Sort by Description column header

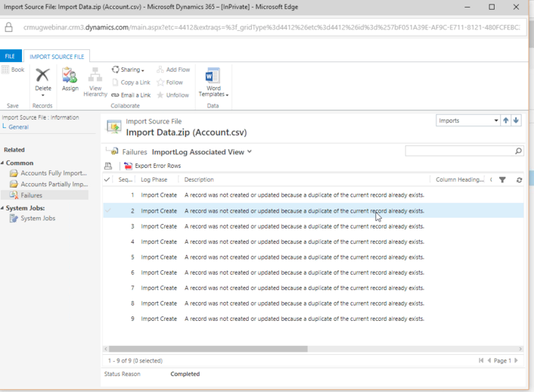coord(199,179)
